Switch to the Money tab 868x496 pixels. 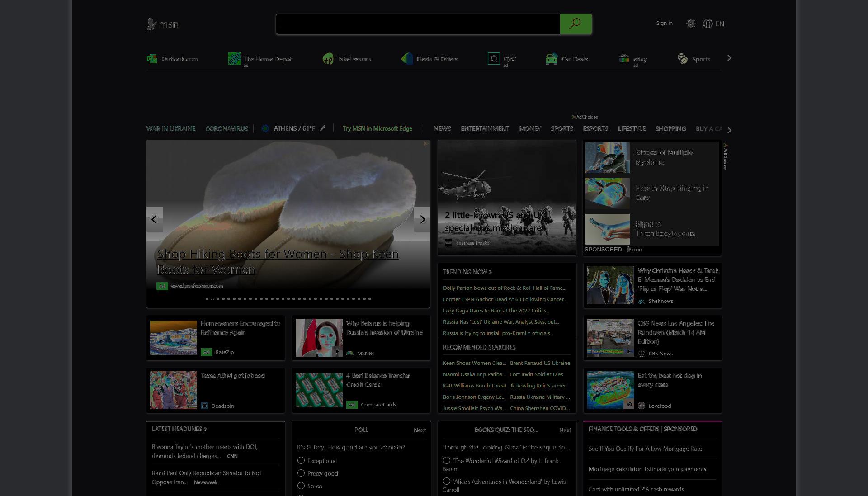pos(530,128)
